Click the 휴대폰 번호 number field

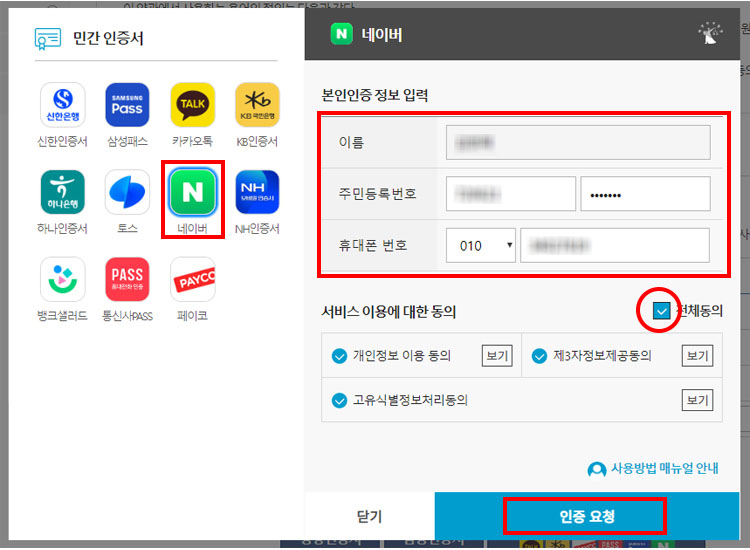615,245
